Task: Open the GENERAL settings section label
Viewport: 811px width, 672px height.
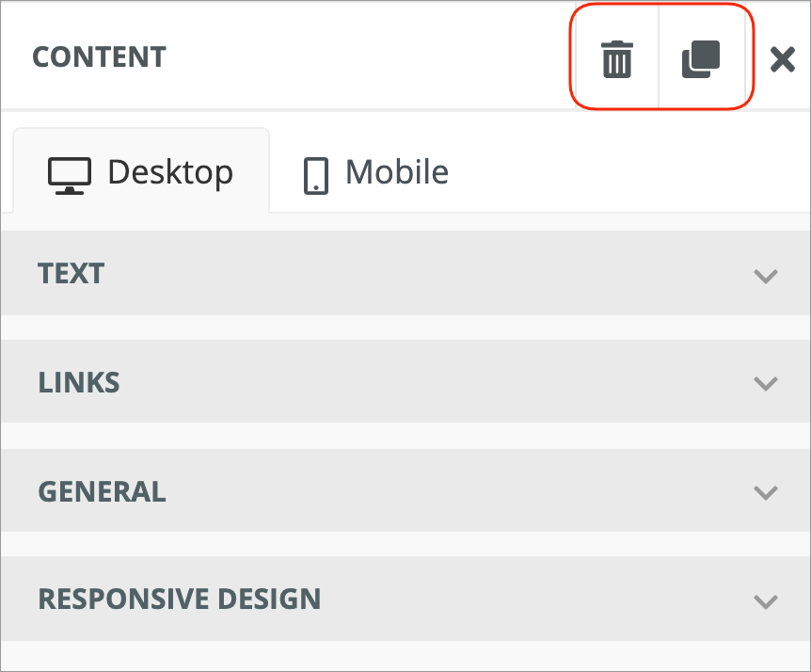Action: click(x=102, y=491)
